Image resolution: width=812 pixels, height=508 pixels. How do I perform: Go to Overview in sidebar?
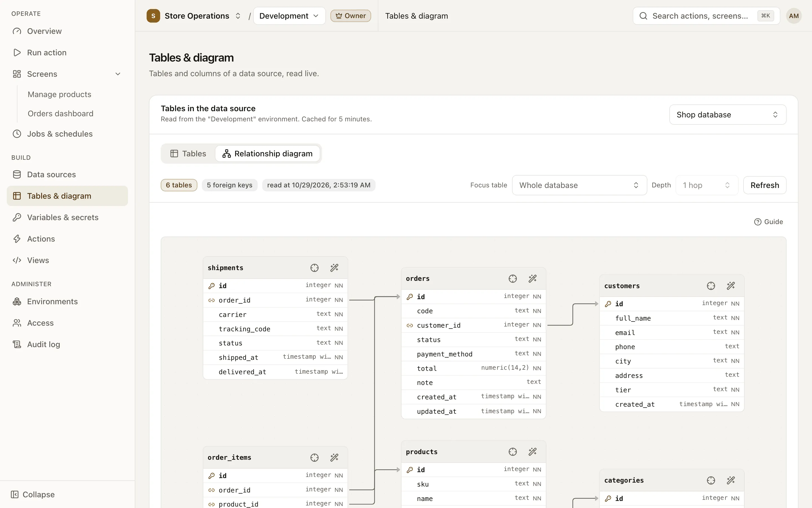[67, 31]
